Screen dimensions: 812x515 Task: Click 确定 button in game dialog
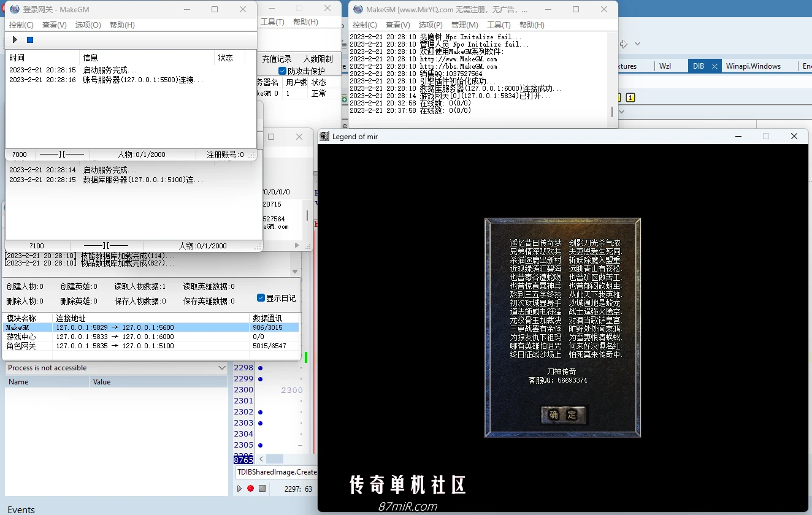[563, 415]
